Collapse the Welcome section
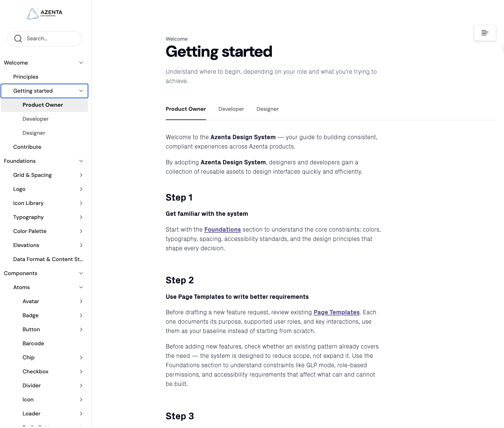Image resolution: width=504 pixels, height=428 pixels. coord(81,63)
